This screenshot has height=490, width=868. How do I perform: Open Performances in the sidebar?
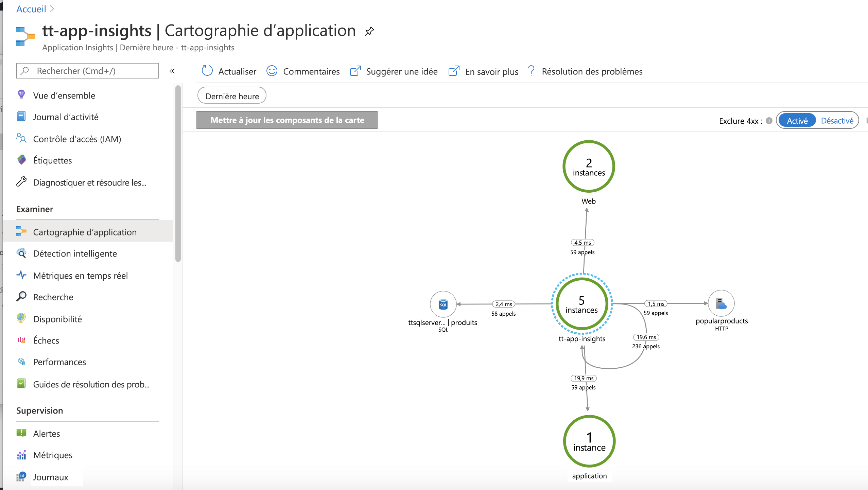point(59,362)
